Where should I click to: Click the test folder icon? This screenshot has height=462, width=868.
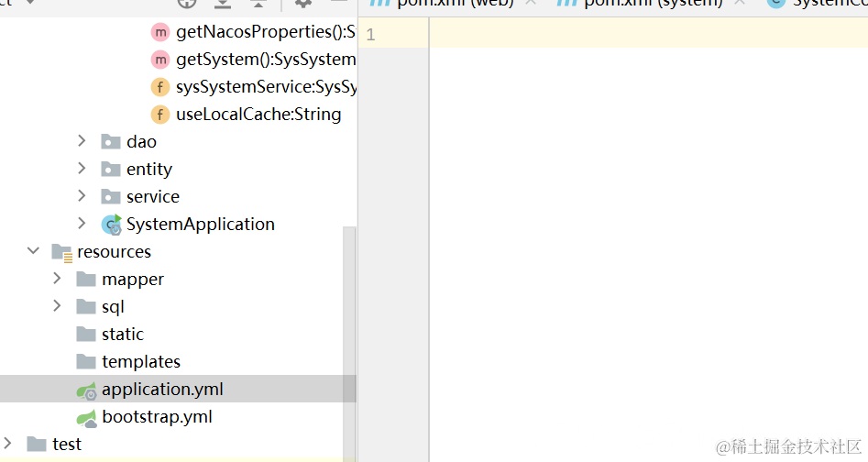[37, 445]
